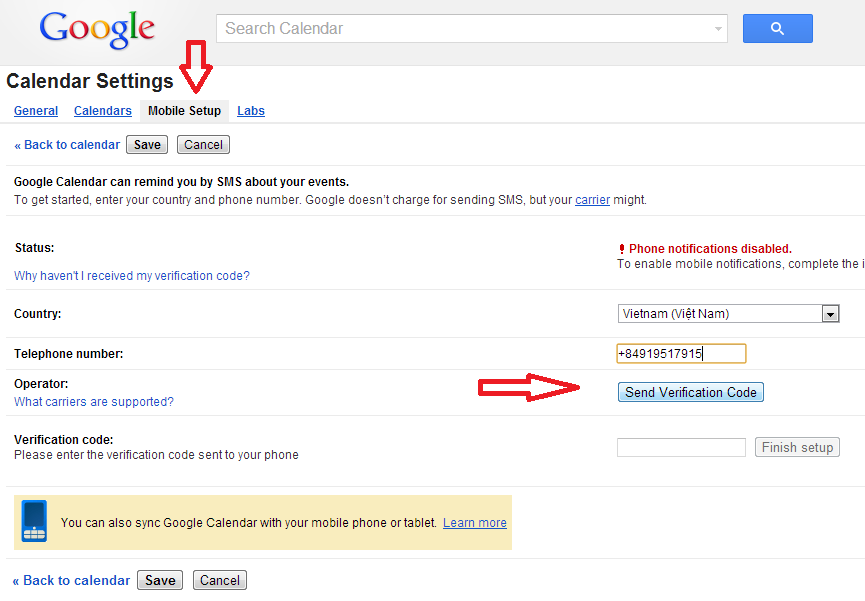Viewport: 865px width, 601px height.
Task: Open the carrier link
Action: tap(592, 200)
